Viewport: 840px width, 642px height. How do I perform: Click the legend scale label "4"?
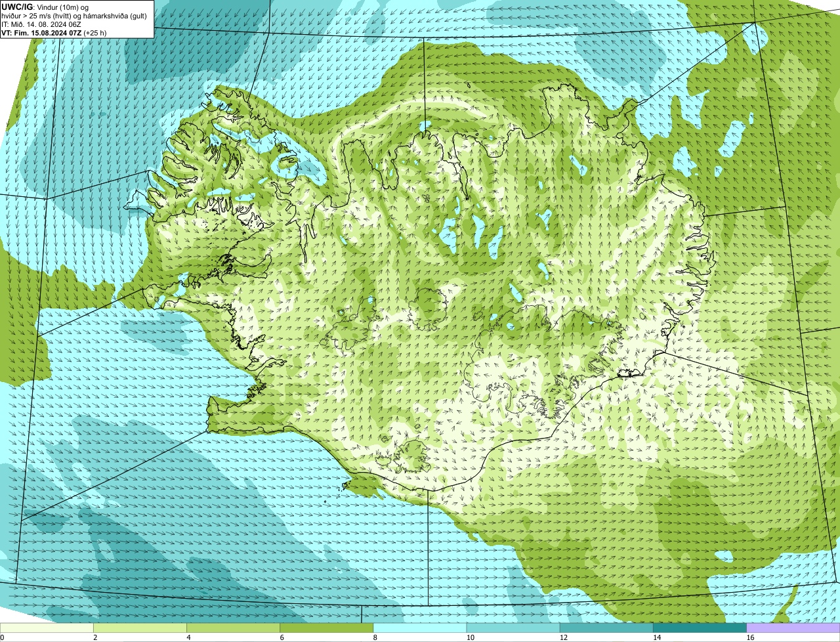(188, 637)
